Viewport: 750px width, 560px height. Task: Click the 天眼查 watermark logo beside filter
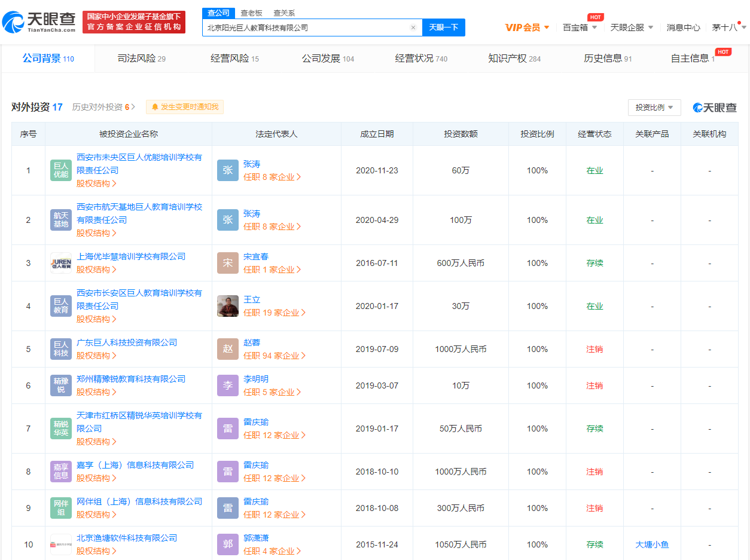pos(715,108)
